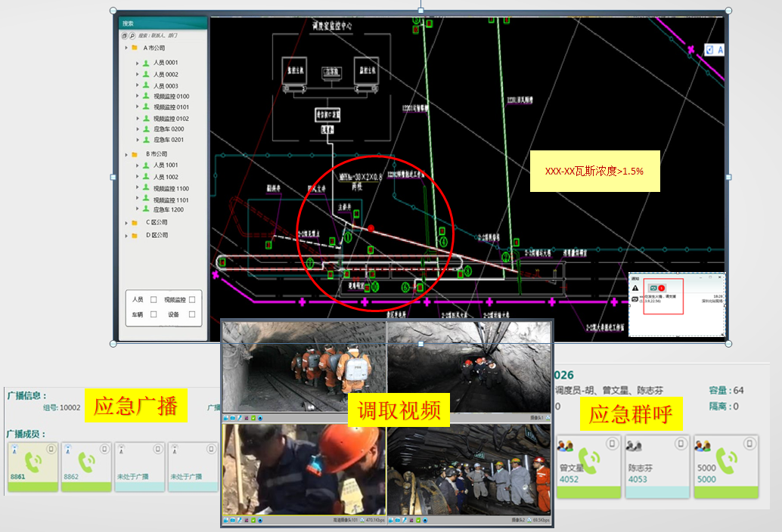Screen dimensions: 782x532
Task: Click the warning triangle icon in notification window
Action: [x=635, y=289]
